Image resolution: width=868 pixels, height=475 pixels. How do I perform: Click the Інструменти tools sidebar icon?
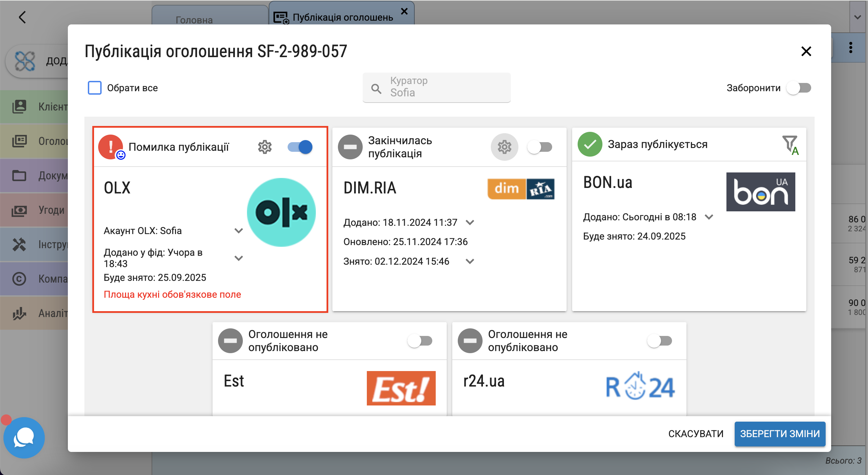19,244
